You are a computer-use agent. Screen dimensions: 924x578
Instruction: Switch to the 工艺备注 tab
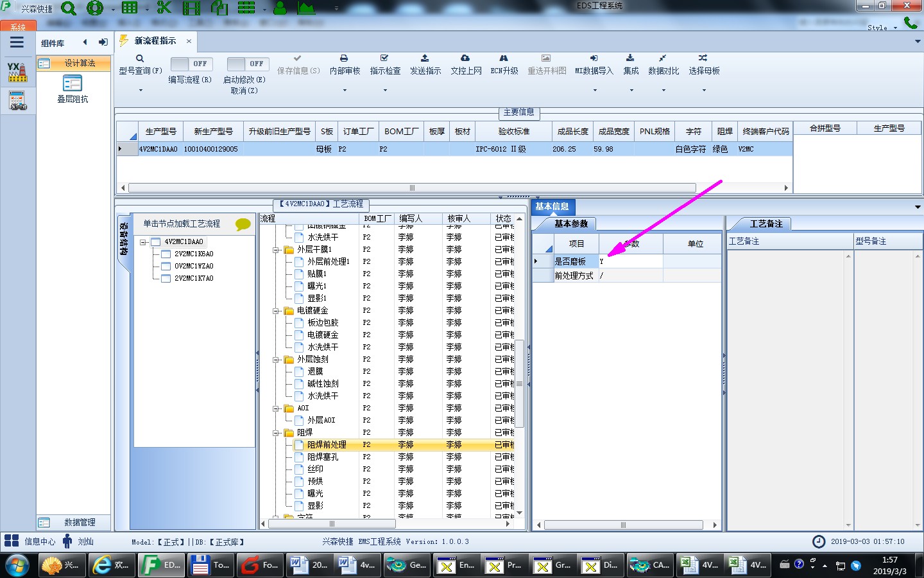[x=766, y=223]
